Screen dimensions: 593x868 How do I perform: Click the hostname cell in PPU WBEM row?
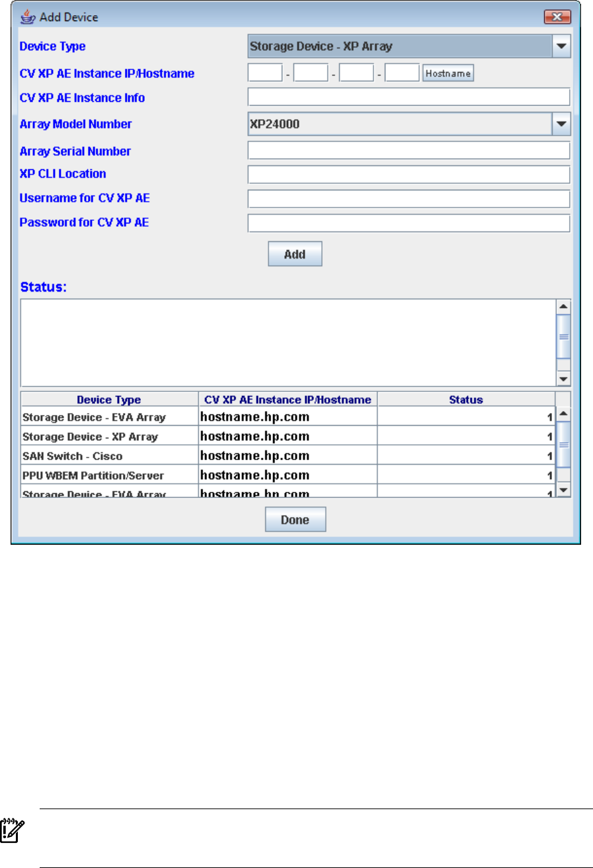[x=288, y=475]
